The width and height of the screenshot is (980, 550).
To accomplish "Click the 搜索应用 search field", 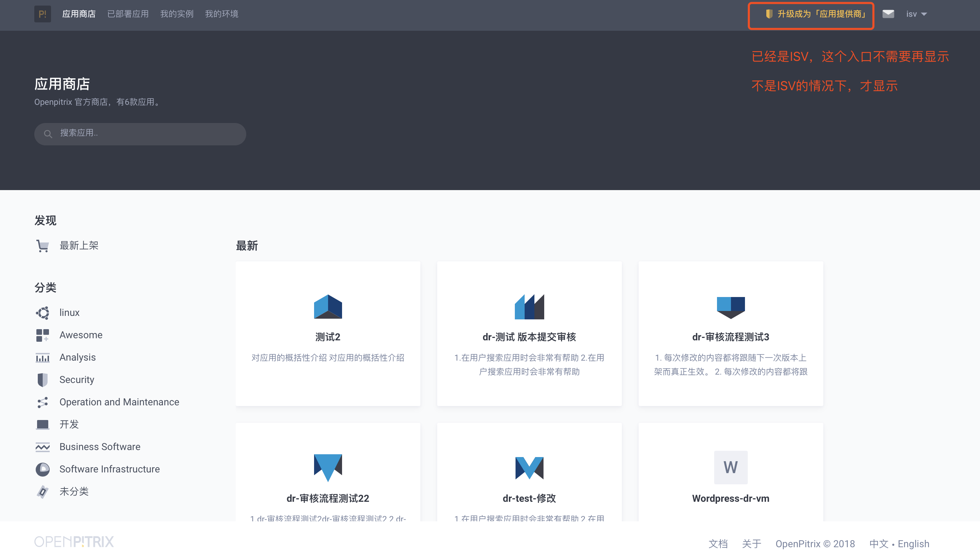I will (140, 134).
